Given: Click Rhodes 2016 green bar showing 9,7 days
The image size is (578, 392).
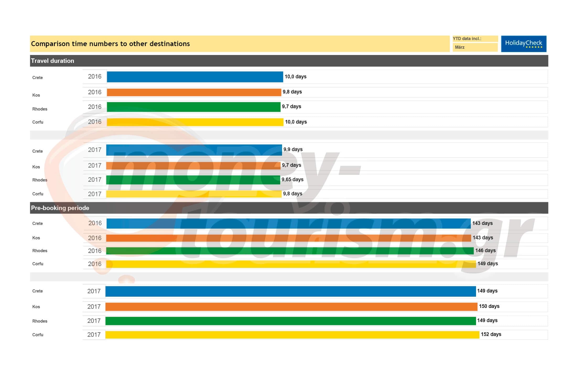Looking at the screenshot, I should pos(193,107).
